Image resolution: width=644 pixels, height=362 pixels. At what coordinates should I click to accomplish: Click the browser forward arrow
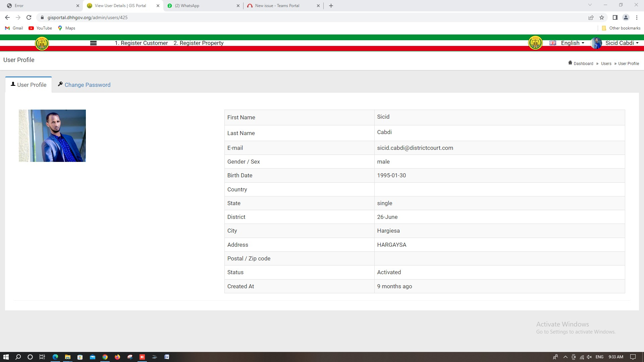point(18,17)
